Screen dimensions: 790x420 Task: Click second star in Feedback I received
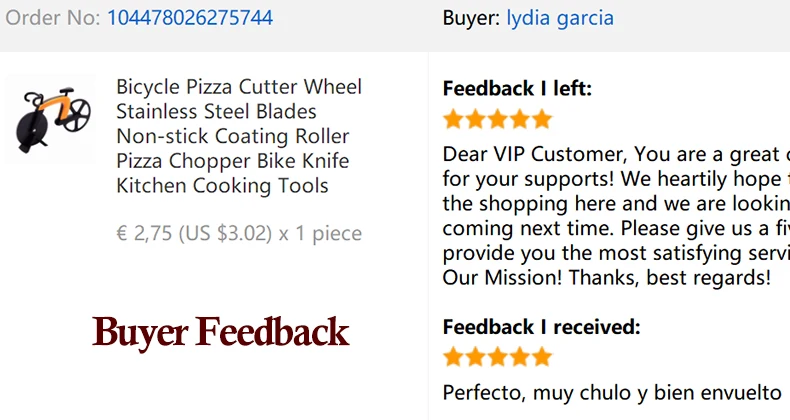(x=475, y=357)
